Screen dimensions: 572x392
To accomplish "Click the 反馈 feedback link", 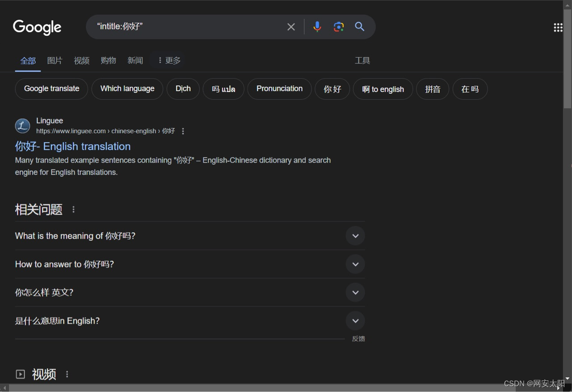I will pyautogui.click(x=358, y=339).
